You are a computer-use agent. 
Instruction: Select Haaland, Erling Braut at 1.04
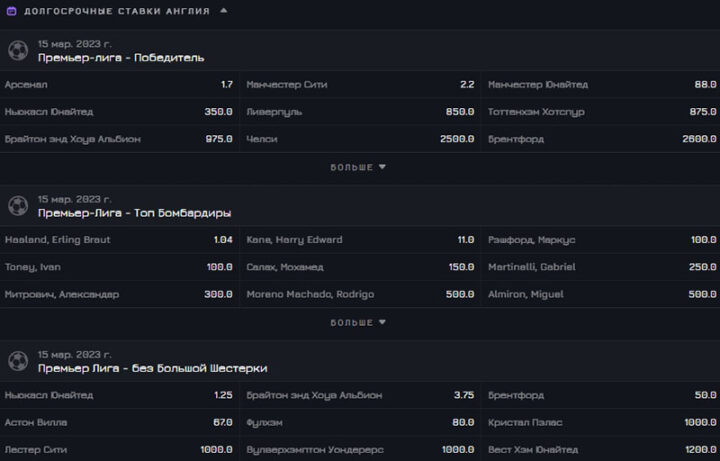point(119,240)
